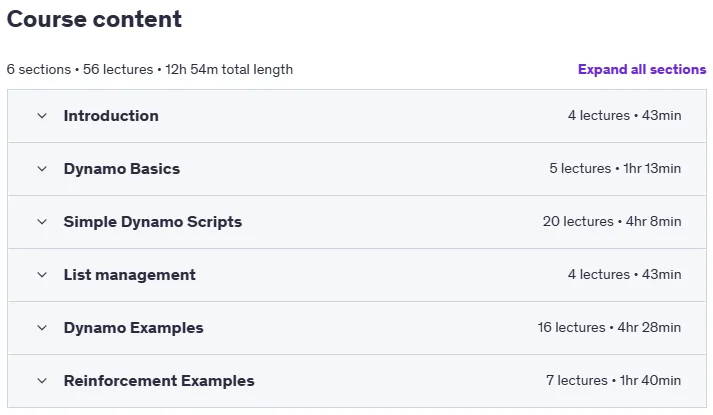Expand the Dynamo Basics chevron arrow

tap(42, 169)
